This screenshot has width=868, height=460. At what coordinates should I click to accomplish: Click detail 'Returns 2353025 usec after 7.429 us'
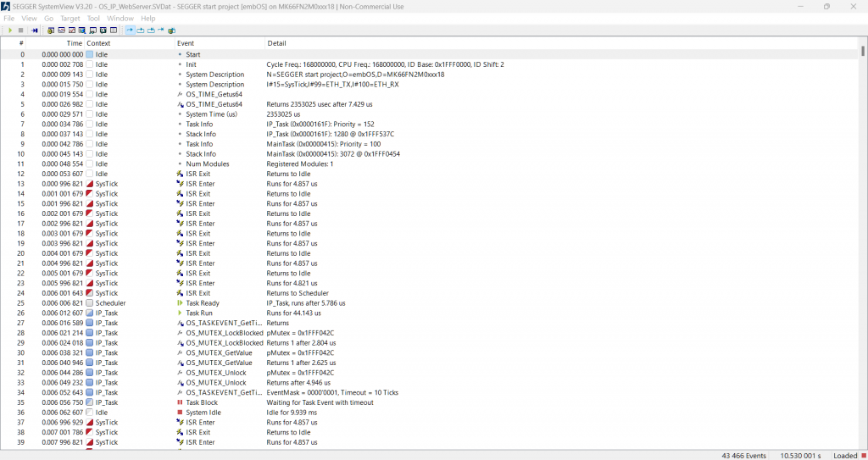tap(320, 104)
